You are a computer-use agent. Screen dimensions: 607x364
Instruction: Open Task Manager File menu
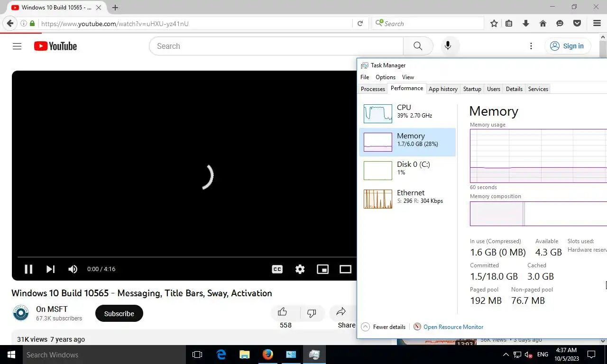click(365, 77)
